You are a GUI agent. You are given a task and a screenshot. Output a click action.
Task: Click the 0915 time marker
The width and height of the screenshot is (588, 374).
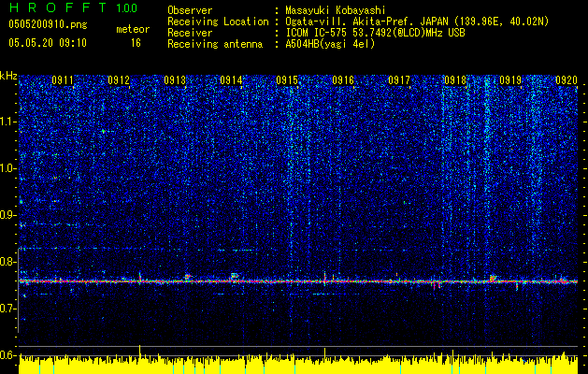287,80
